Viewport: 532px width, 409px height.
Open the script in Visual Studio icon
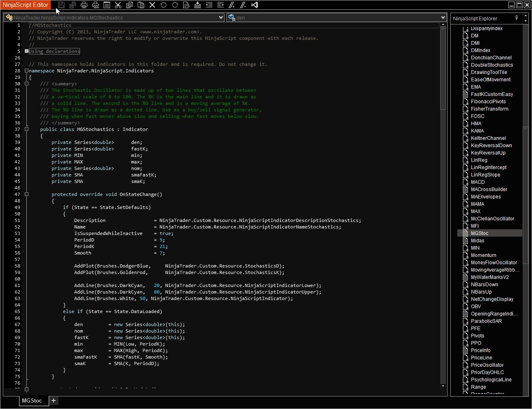point(255,5)
